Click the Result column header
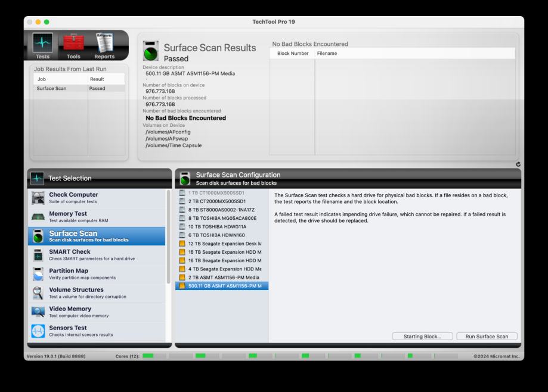The image size is (548, 392). pyautogui.click(x=106, y=79)
